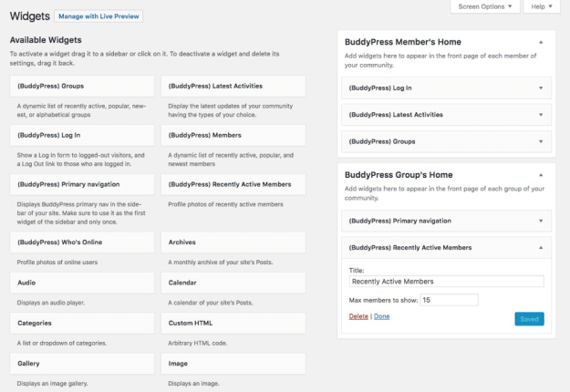This screenshot has width=570, height=392.
Task: Expand the (BuddyPress) Log In sidebar widget arrow
Action: (541, 88)
